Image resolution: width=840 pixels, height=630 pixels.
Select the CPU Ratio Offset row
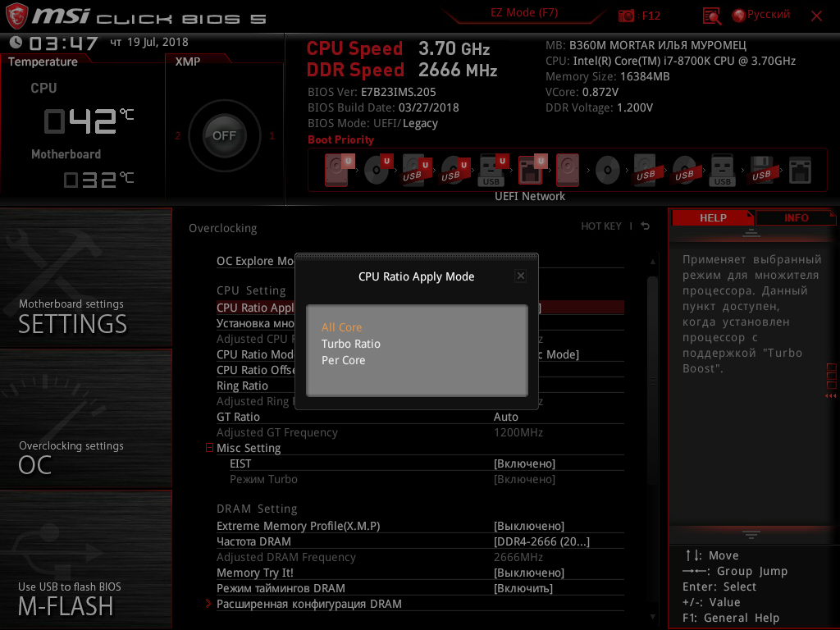tap(420, 370)
